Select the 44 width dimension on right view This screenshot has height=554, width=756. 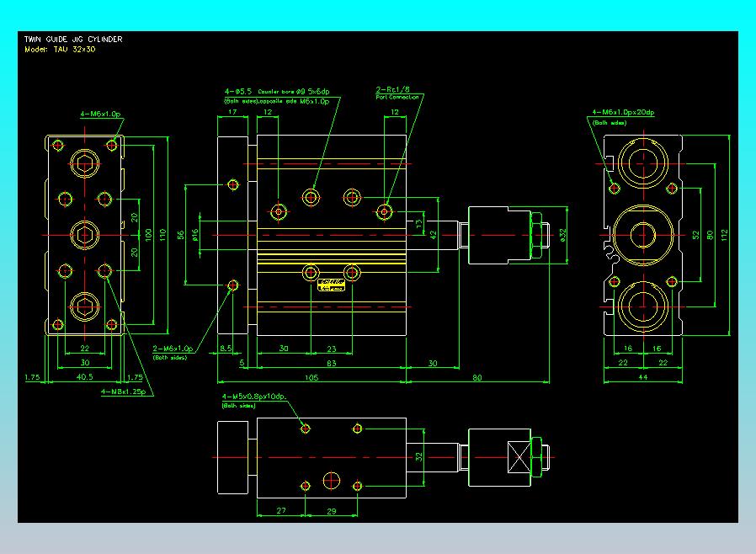pyautogui.click(x=644, y=378)
